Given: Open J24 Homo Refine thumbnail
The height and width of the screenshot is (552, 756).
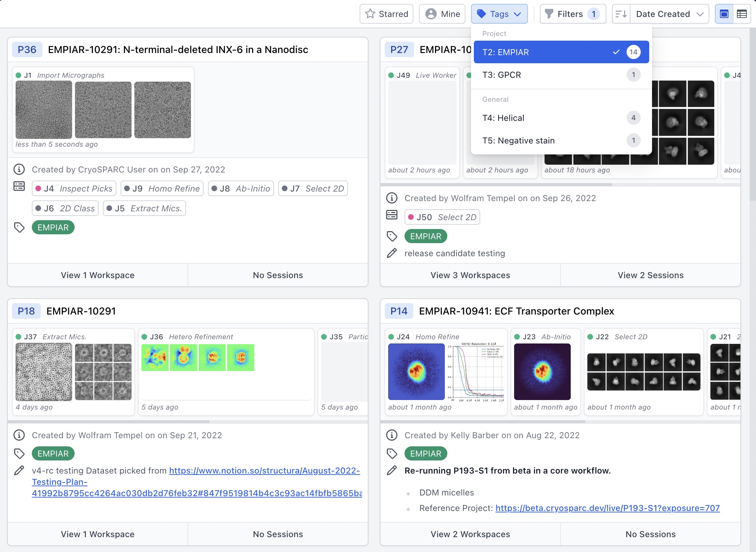Looking at the screenshot, I should (x=416, y=372).
